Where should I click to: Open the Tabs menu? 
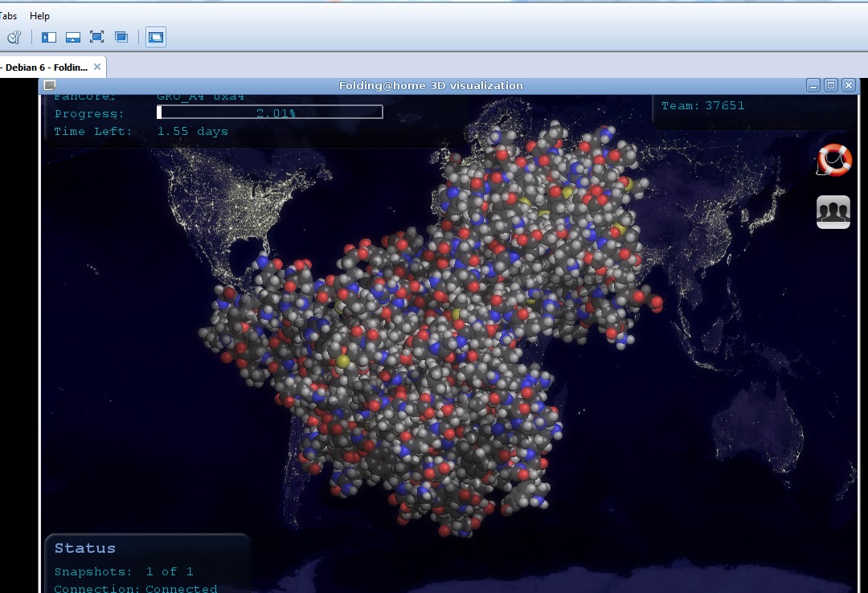click(x=8, y=16)
